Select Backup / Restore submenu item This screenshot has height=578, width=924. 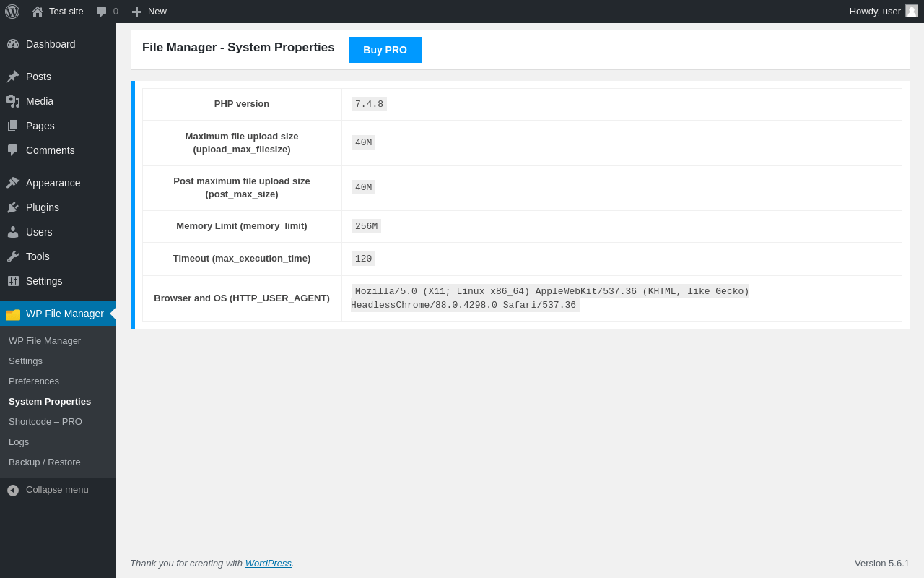pos(45,462)
